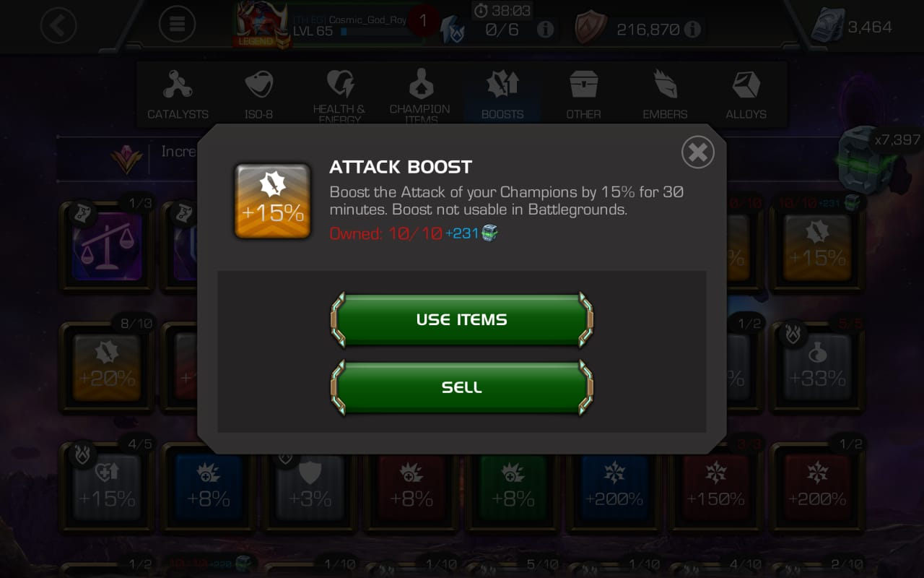Viewport: 924px width, 578px height.
Task: Tap the Cosmic_God player profile avatar
Action: [x=261, y=25]
